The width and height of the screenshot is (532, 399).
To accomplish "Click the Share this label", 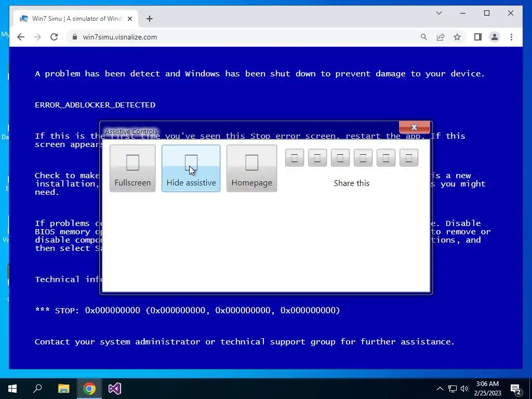I will pyautogui.click(x=352, y=183).
